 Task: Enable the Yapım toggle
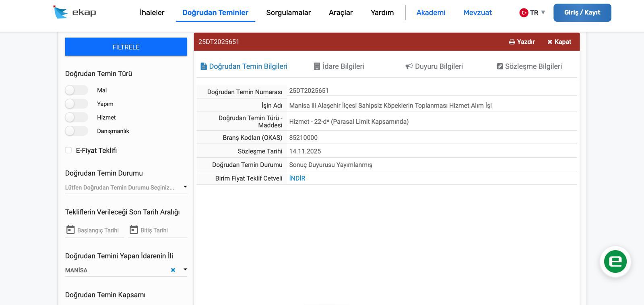click(x=76, y=104)
